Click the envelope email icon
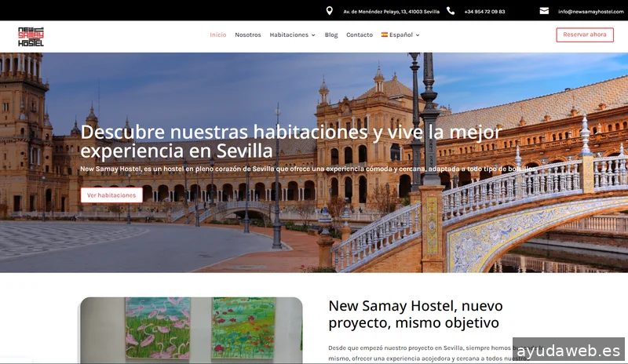Screen dimensions: 628x364 (544, 11)
